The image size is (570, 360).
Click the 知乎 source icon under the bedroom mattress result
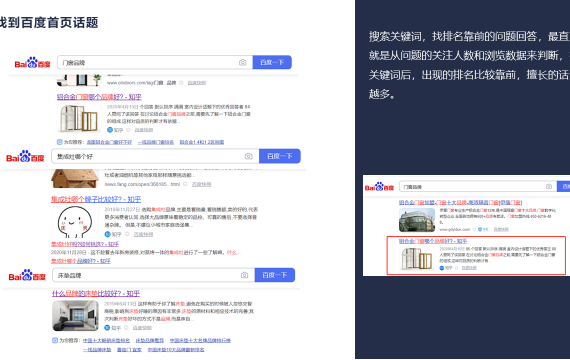coord(107,328)
